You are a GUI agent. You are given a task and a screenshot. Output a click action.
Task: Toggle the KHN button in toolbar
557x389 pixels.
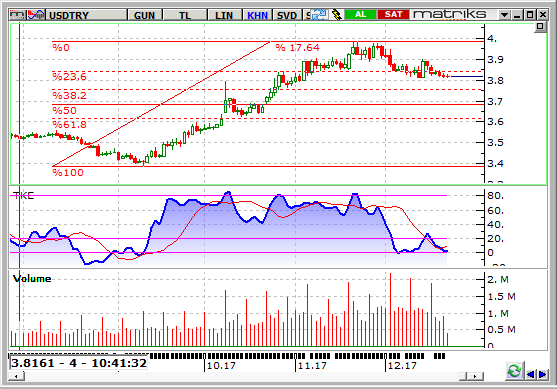click(258, 15)
